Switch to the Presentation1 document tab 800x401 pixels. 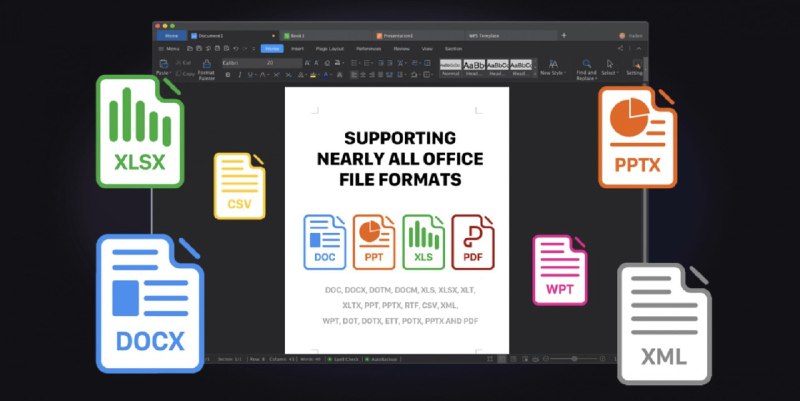(418, 36)
